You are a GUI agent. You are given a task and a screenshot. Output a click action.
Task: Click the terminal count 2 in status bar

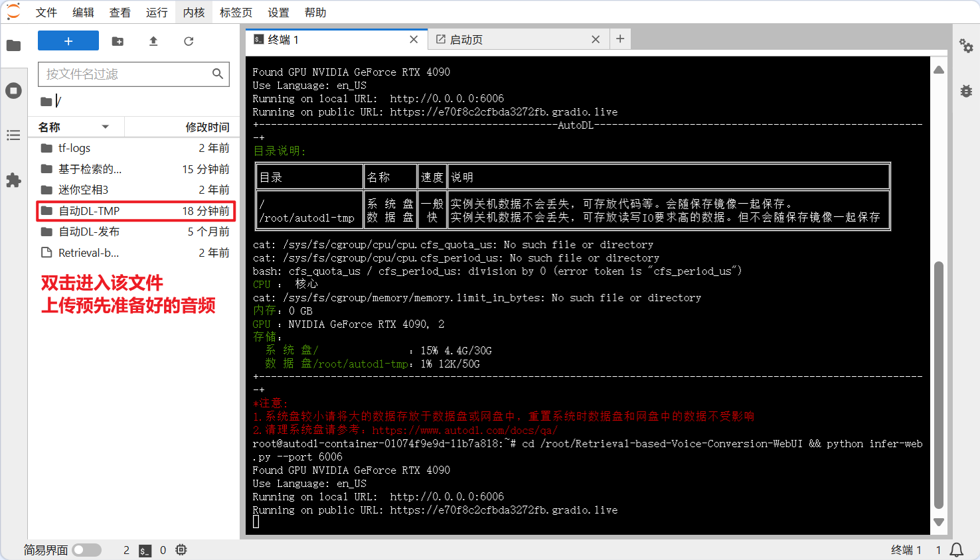(126, 550)
